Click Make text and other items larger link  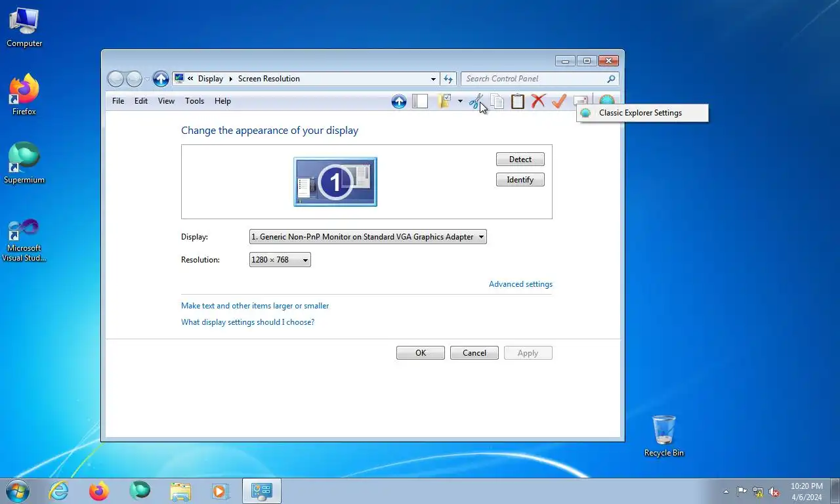coord(255,306)
